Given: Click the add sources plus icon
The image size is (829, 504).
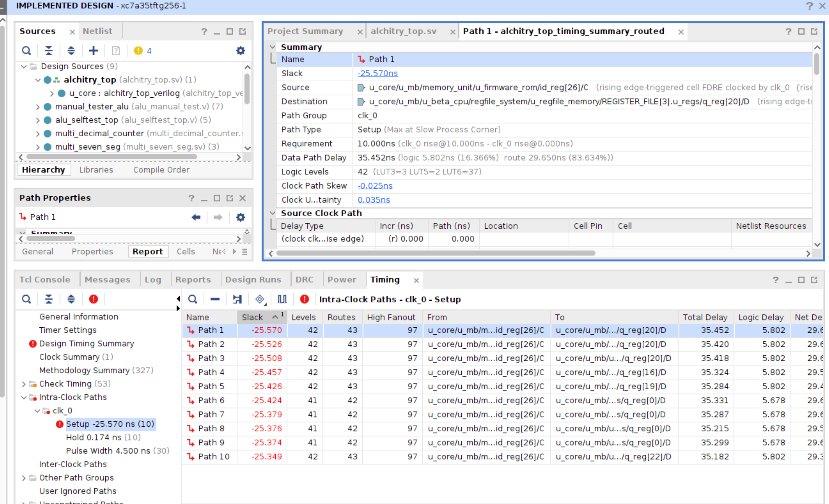Looking at the screenshot, I should pyautogui.click(x=93, y=51).
